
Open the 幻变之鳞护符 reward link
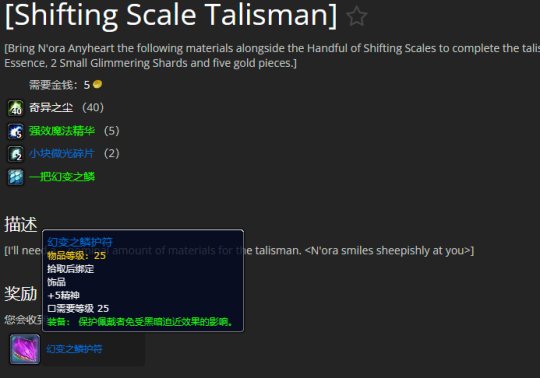pyautogui.click(x=74, y=349)
